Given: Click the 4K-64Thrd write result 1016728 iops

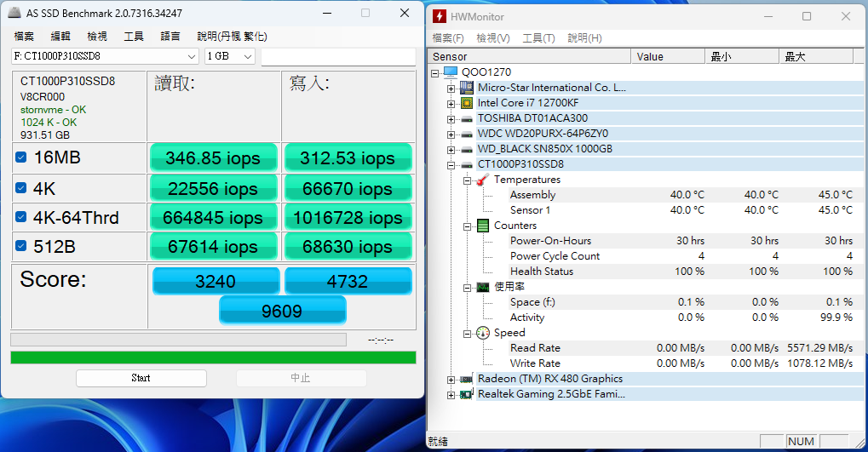Looking at the screenshot, I should [x=348, y=217].
